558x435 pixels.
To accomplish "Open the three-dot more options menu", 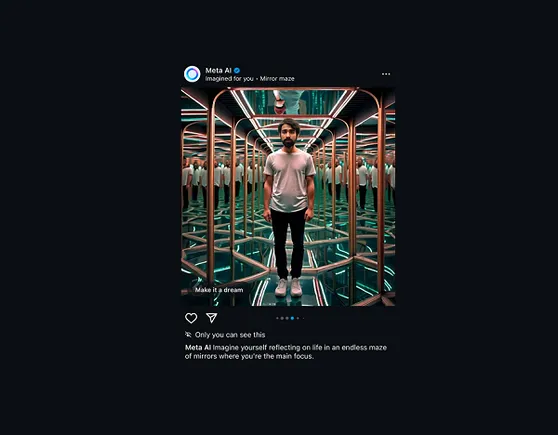I will click(x=386, y=74).
